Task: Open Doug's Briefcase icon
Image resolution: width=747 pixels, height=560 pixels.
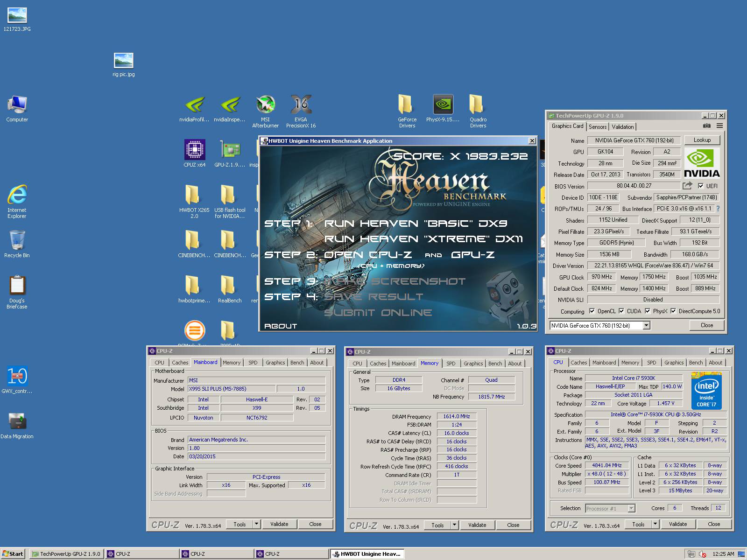Action: click(x=17, y=292)
